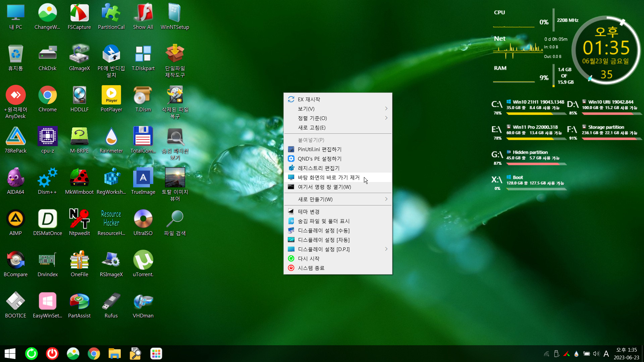Open colorful grid app on taskbar
This screenshot has width=644, height=362.
pos(156,354)
